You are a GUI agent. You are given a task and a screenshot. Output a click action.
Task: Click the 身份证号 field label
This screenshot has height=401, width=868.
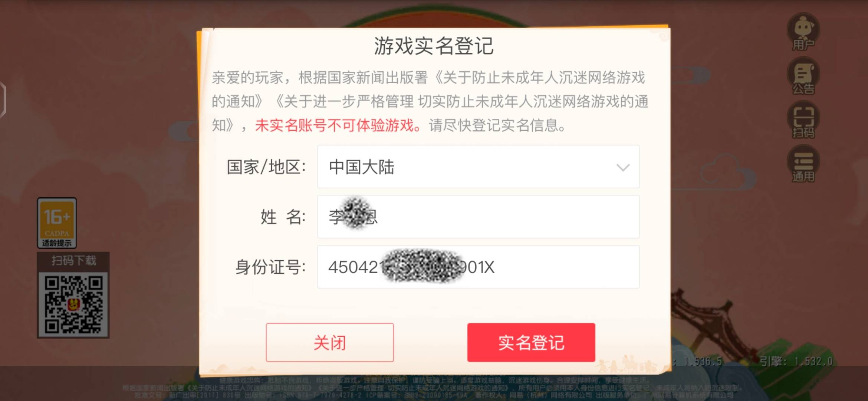pyautogui.click(x=270, y=267)
